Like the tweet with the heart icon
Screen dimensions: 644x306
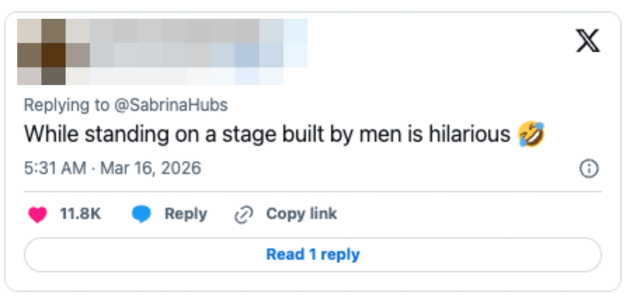tap(38, 214)
